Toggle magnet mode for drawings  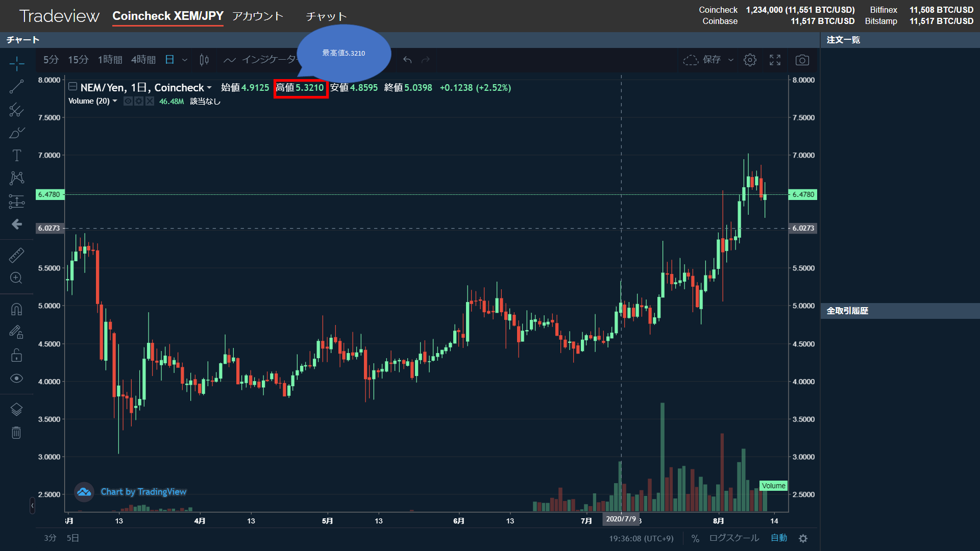pyautogui.click(x=16, y=309)
